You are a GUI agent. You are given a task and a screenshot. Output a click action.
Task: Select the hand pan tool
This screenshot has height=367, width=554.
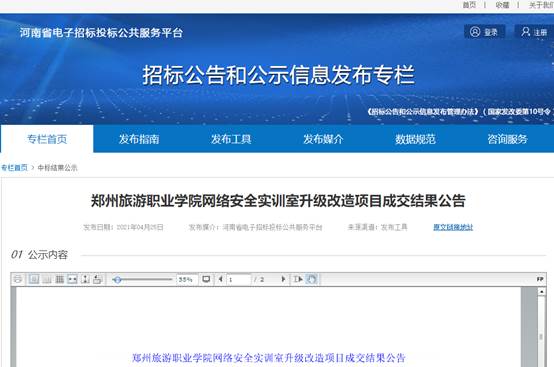[311, 279]
